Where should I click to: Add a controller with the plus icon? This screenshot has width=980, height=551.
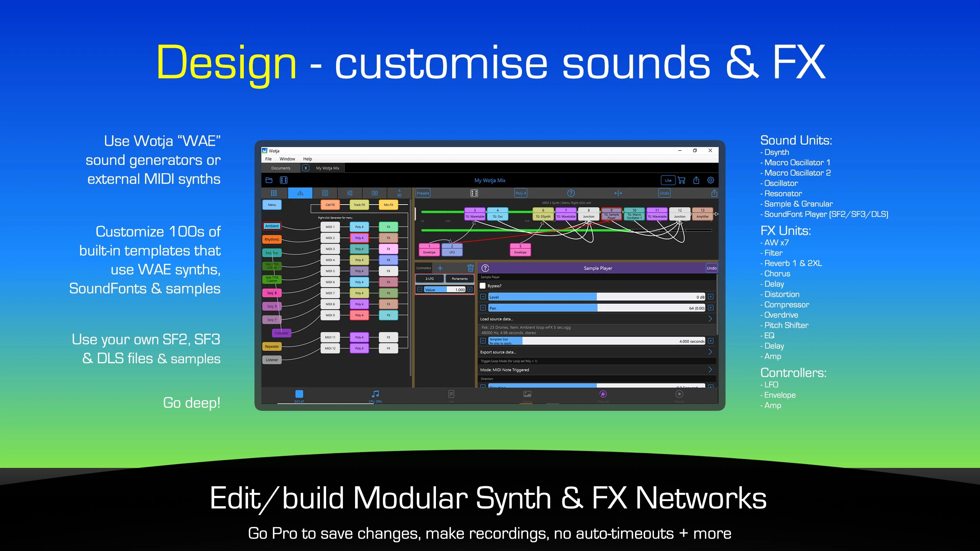[440, 268]
